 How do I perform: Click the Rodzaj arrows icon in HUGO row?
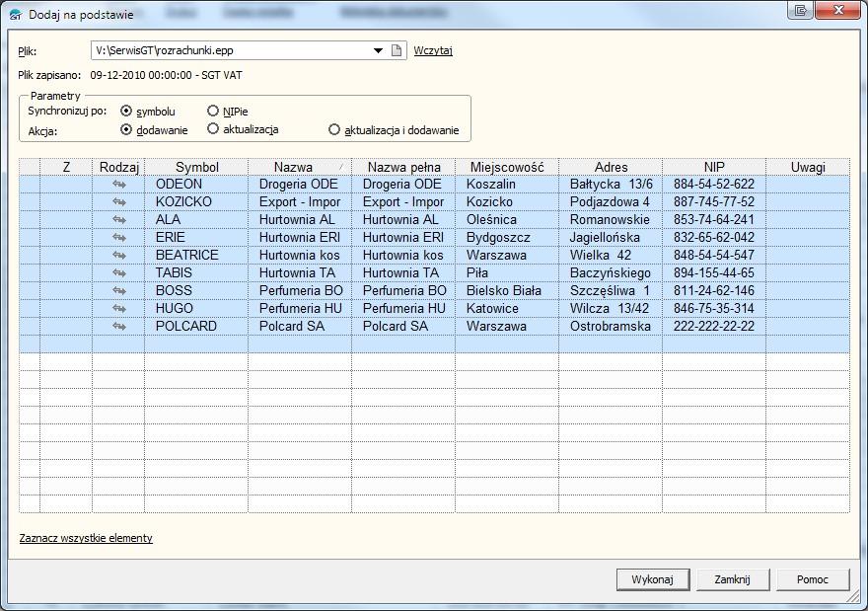(119, 308)
